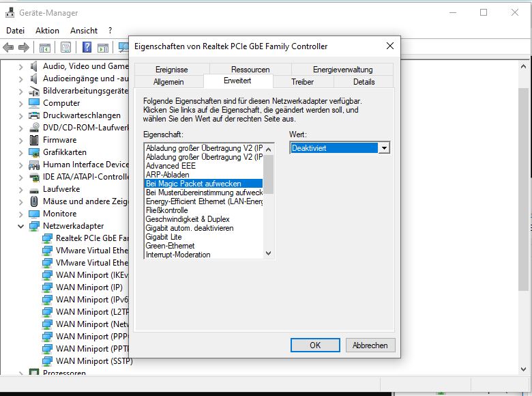Confirm the dialog with the OK button
The height and width of the screenshot is (396, 532).
click(x=315, y=345)
